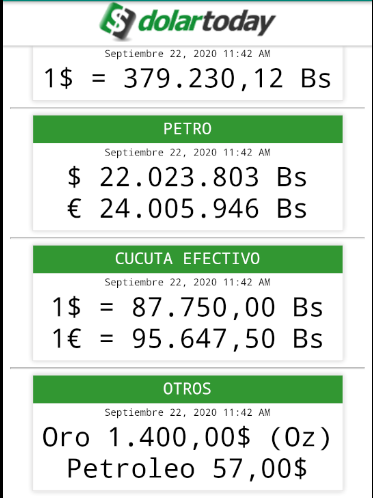The width and height of the screenshot is (373, 498).
Task: Open the CUCUTA EFECTIVO header
Action: (x=188, y=259)
